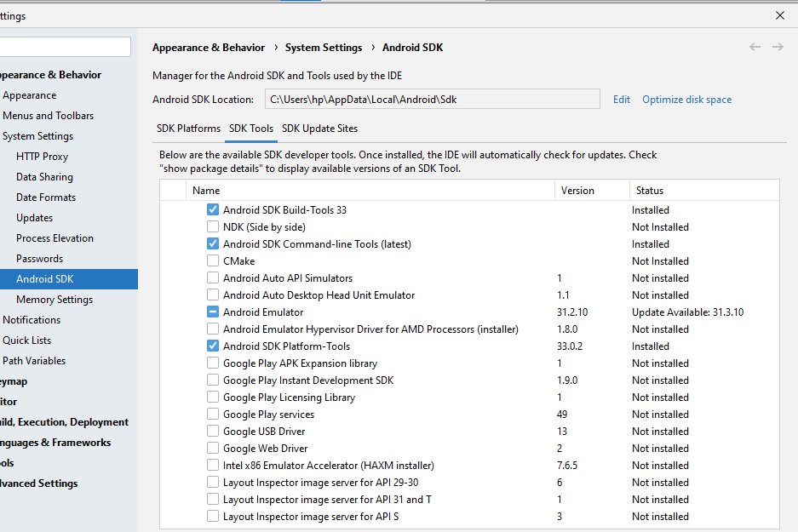798x532 pixels.
Task: Check Google Play Instant Development SDK
Action: point(213,380)
